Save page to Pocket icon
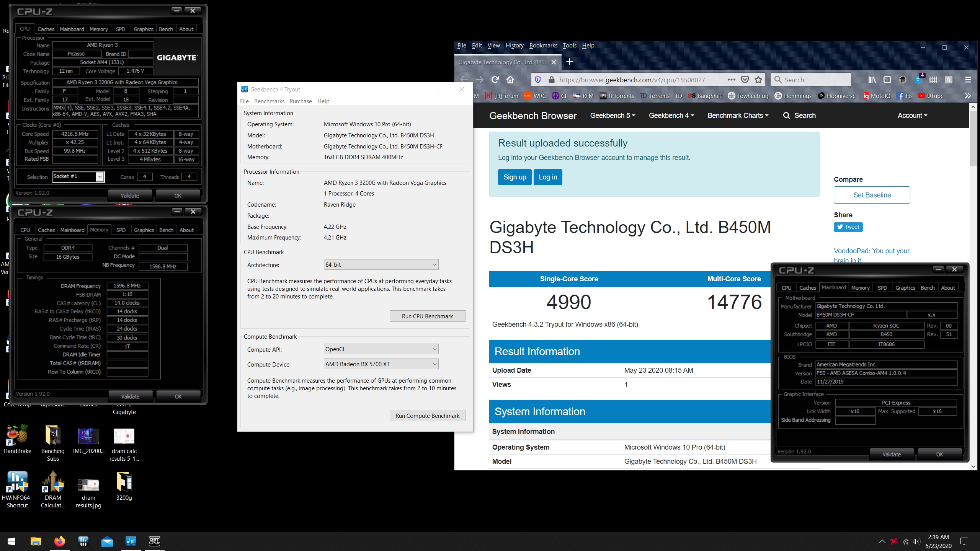Viewport: 980px width, 551px height. pyautogui.click(x=745, y=80)
